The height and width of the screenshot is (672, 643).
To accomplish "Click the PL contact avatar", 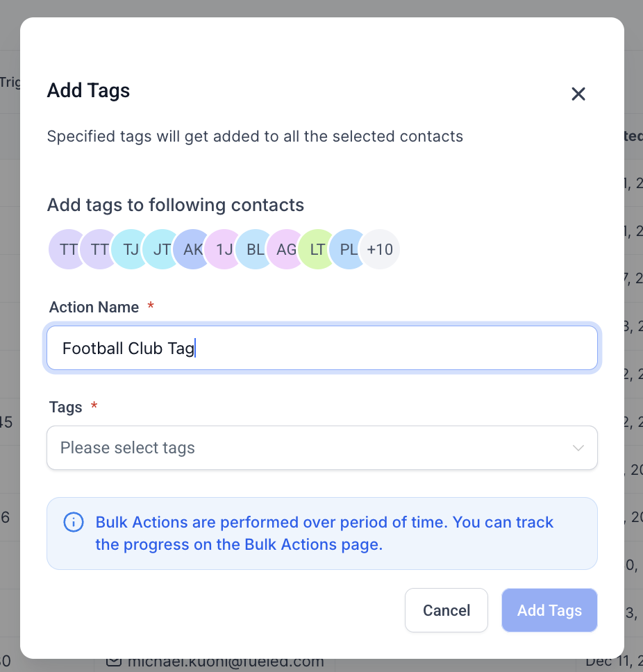I will [x=347, y=249].
